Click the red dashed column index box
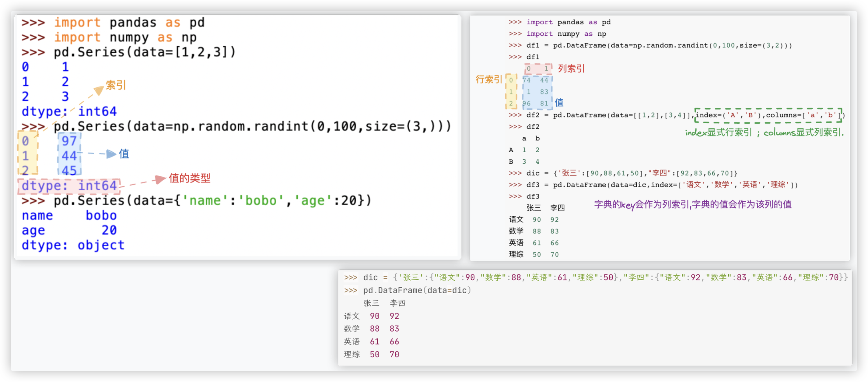 click(538, 69)
